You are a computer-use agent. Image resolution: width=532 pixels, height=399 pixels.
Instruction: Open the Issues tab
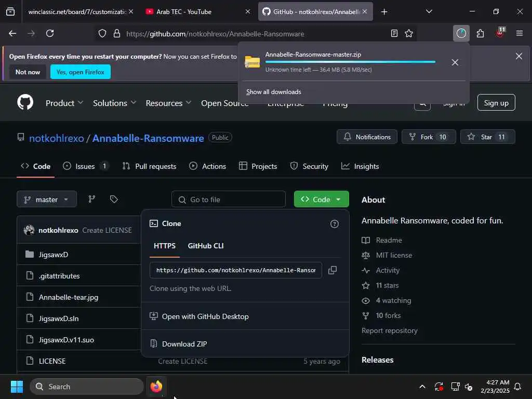pos(86,166)
